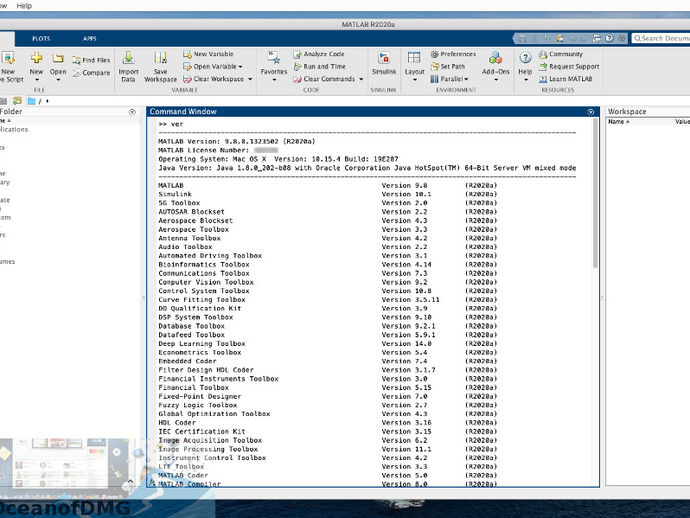Click 'Bioinformatics Toolbox' entry
This screenshot has width=690, height=518.
coord(204,265)
